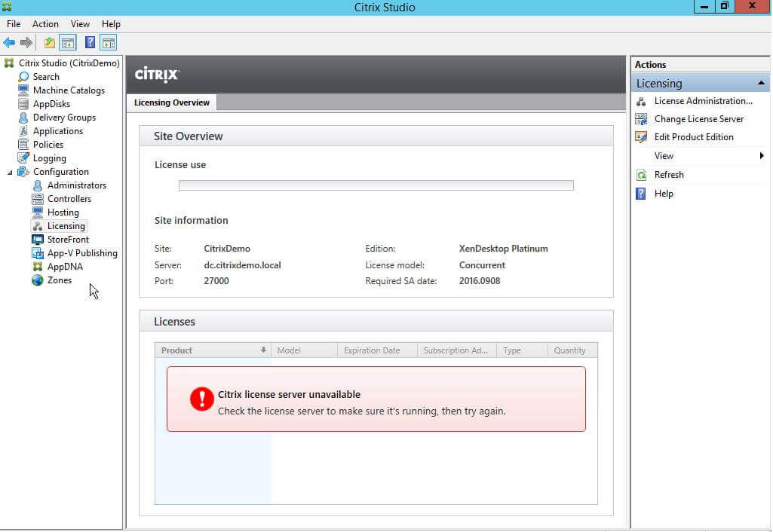Click the 2016.0908 required SA date
This screenshot has width=773, height=532.
pos(479,281)
